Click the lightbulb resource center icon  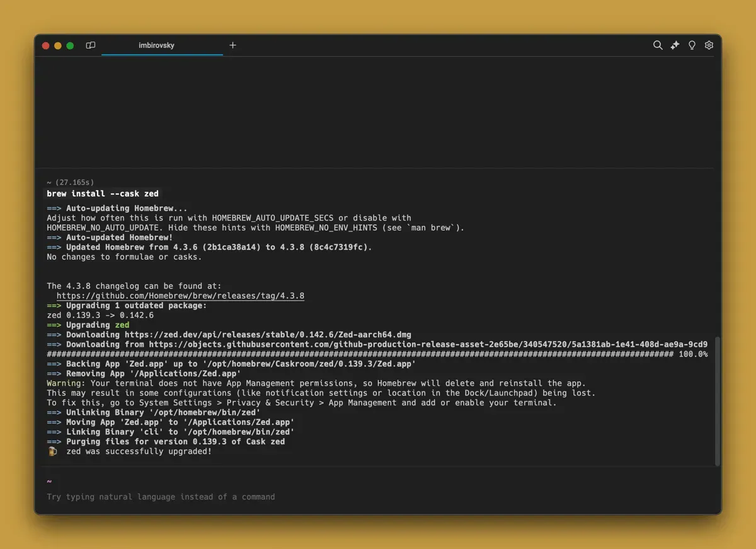692,45
